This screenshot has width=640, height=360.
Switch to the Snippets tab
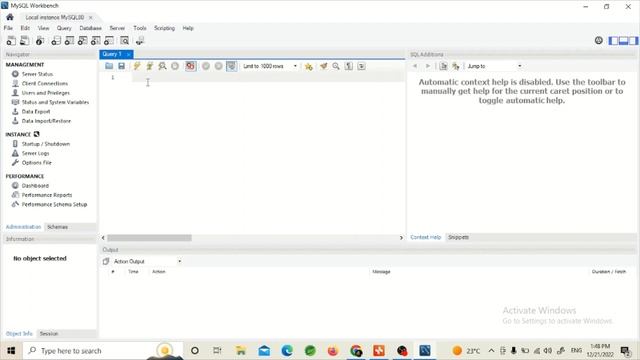(458, 237)
